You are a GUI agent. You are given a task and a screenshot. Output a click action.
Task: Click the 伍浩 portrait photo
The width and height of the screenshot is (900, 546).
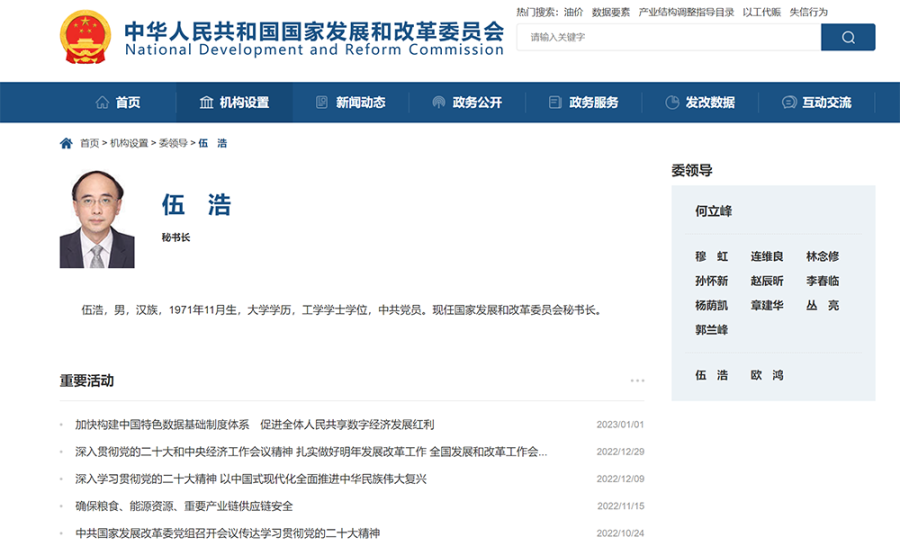point(97,218)
